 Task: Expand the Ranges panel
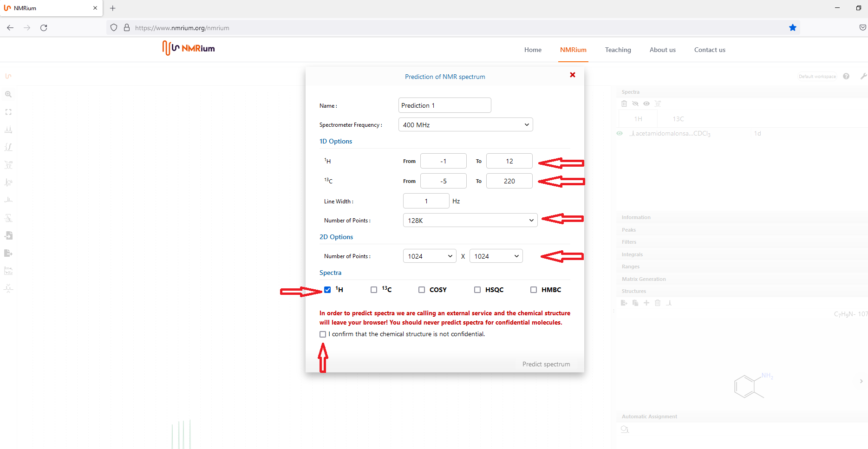(x=742, y=267)
